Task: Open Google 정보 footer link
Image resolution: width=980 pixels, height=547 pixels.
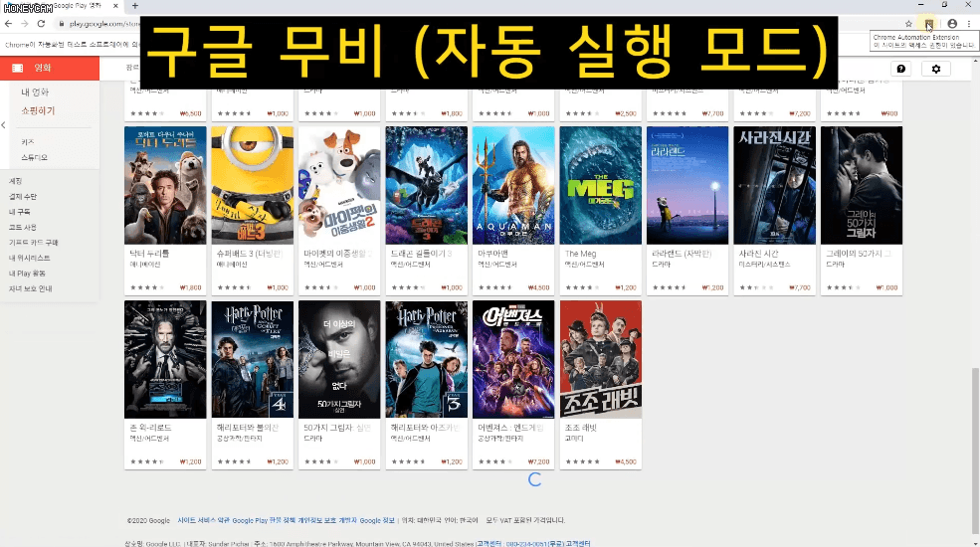Action: tap(377, 520)
